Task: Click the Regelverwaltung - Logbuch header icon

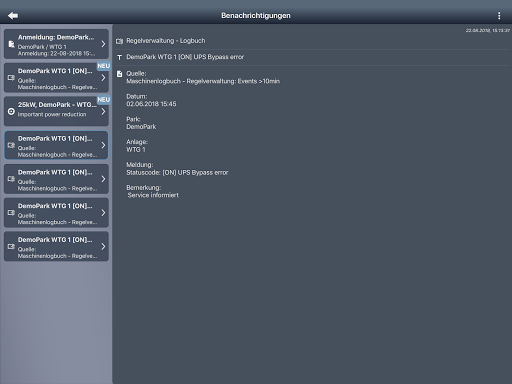Action: [x=119, y=41]
